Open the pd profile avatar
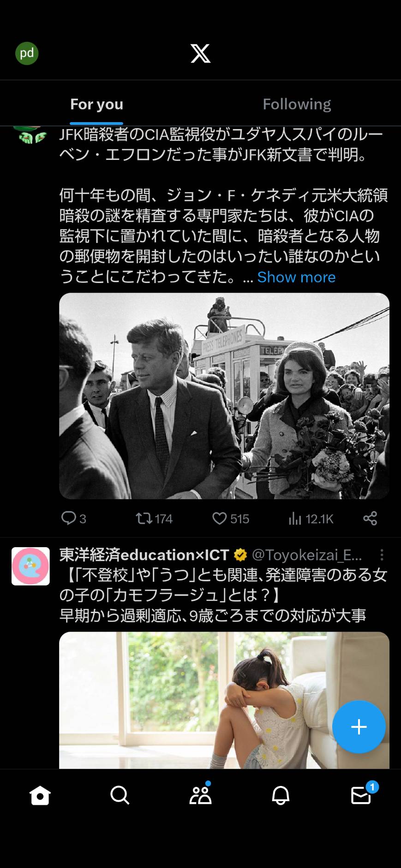This screenshot has width=401, height=868. click(x=27, y=53)
